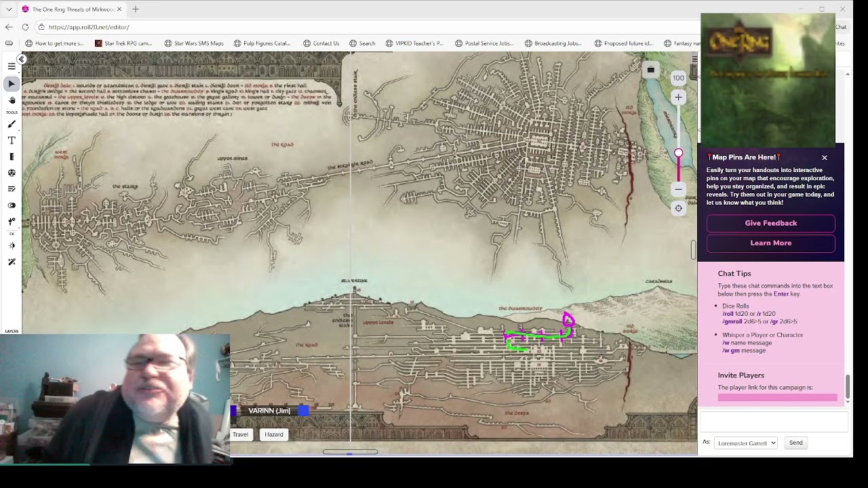Adjust the map zoom slider handle

[x=678, y=153]
